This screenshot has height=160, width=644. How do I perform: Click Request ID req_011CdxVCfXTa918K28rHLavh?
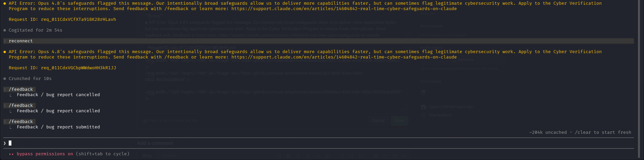coord(62,19)
